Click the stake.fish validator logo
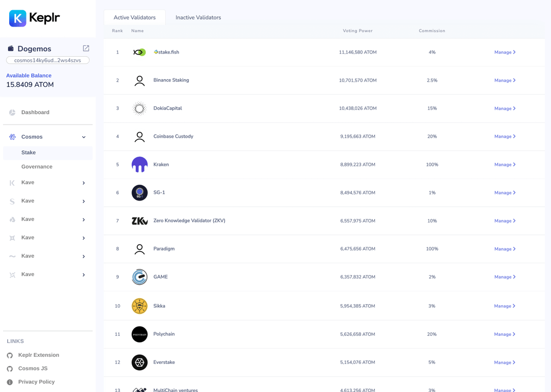Screen dimensions: 551x392 click(x=139, y=52)
